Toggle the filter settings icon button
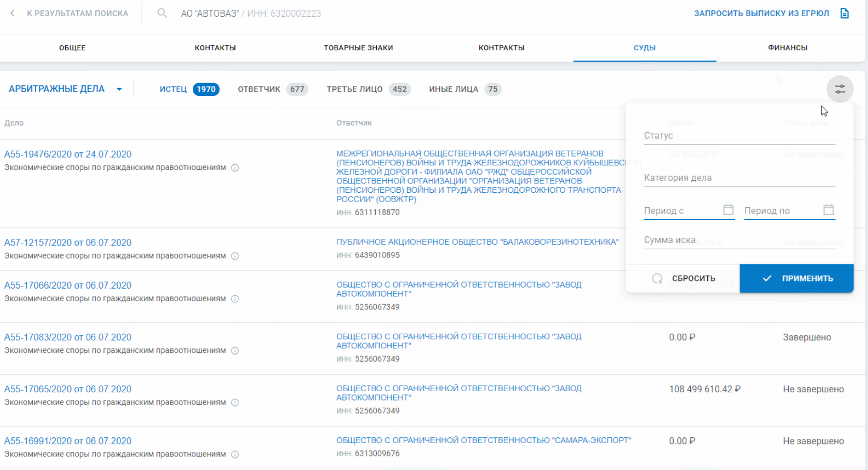868x470 pixels. pos(839,89)
